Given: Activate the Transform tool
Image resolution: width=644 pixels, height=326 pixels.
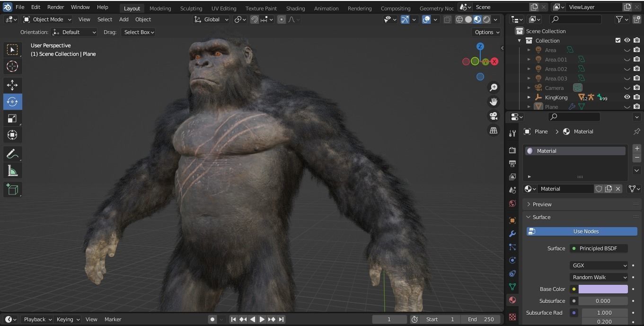Looking at the screenshot, I should pos(12,135).
